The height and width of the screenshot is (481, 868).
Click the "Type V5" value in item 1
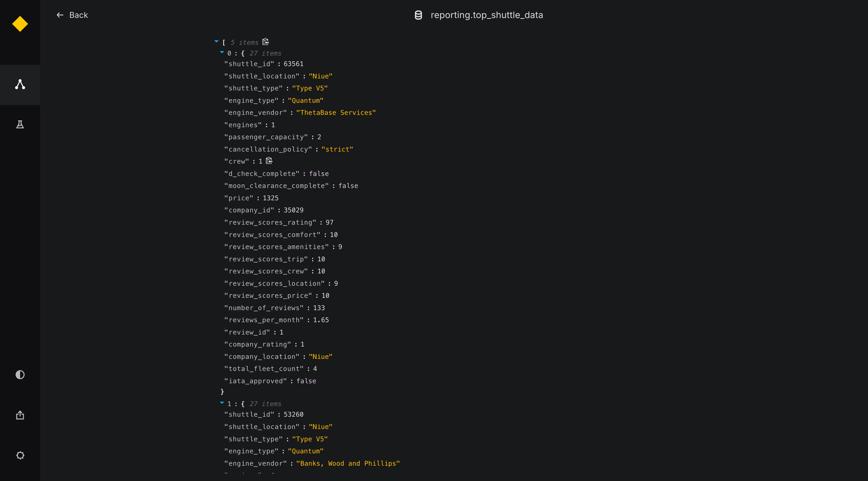click(310, 439)
